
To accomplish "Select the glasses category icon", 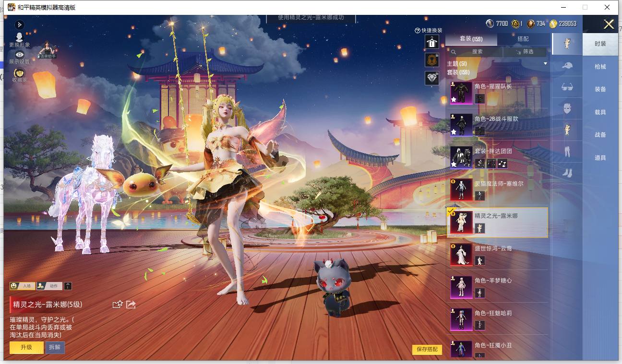I will tap(567, 87).
